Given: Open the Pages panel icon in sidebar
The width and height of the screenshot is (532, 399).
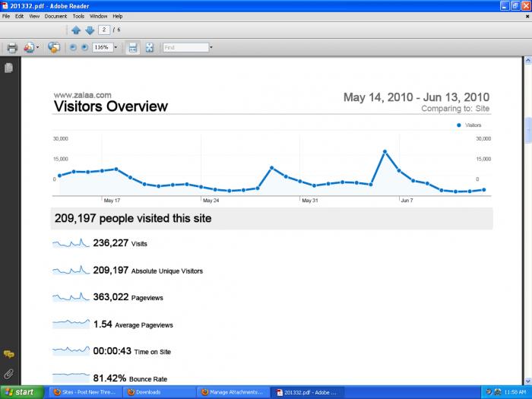Looking at the screenshot, I should (x=9, y=68).
